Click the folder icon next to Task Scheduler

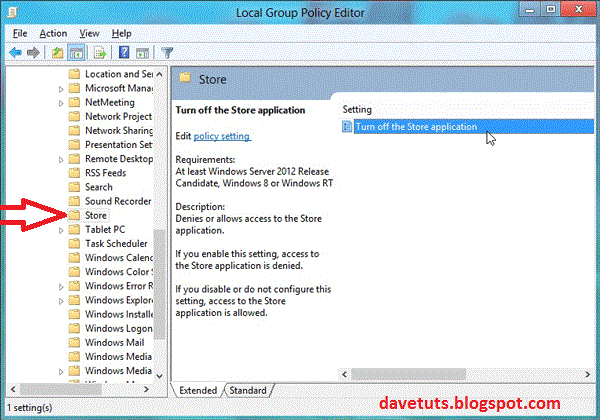pos(74,244)
